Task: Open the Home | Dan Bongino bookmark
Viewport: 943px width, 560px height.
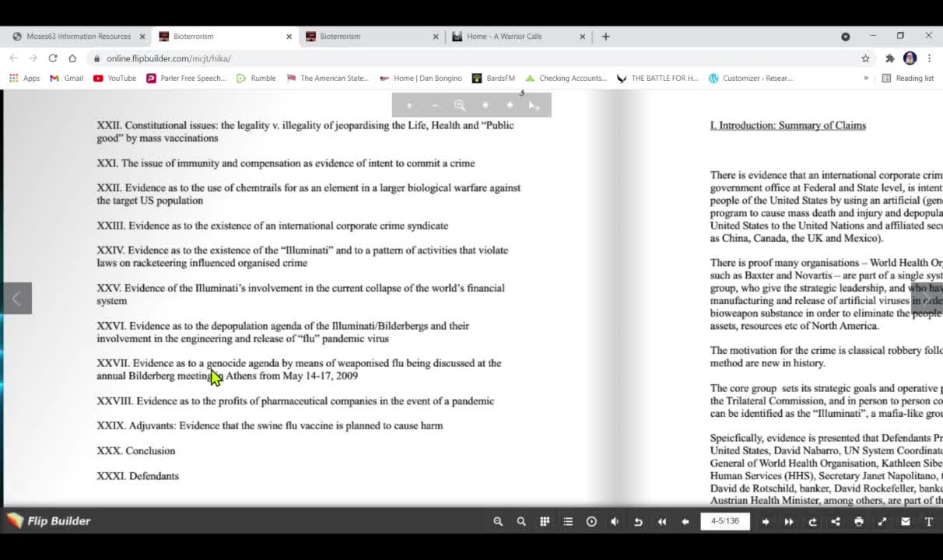Action: tap(420, 78)
